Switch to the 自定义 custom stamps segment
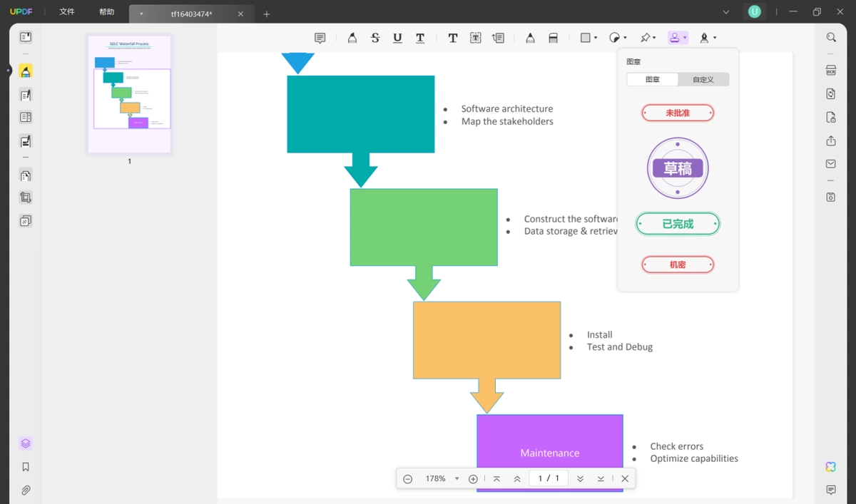This screenshot has height=504, width=856. [x=703, y=79]
